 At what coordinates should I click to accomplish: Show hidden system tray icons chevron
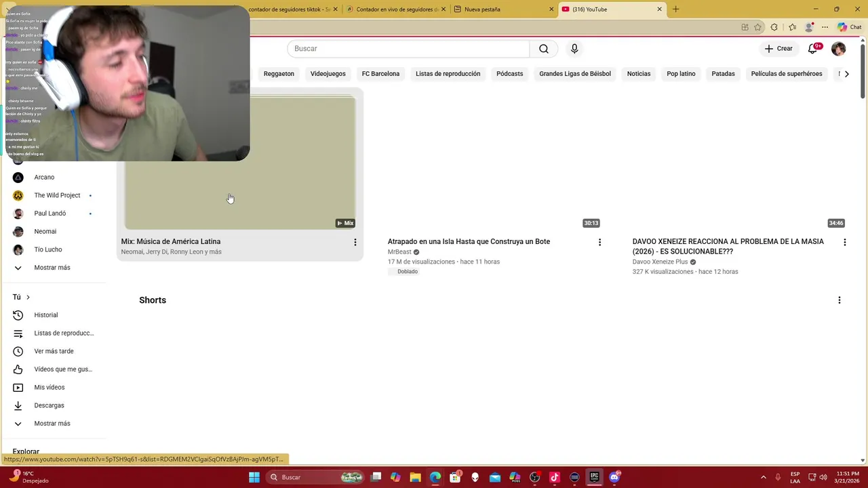(x=763, y=477)
